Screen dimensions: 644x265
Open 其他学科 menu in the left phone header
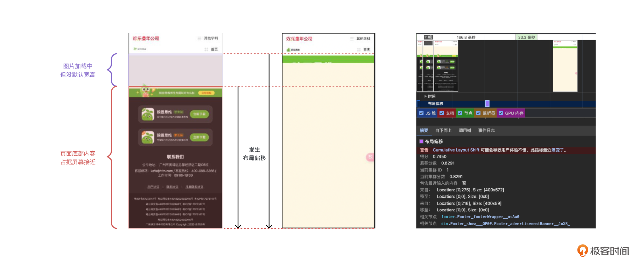tap(211, 38)
